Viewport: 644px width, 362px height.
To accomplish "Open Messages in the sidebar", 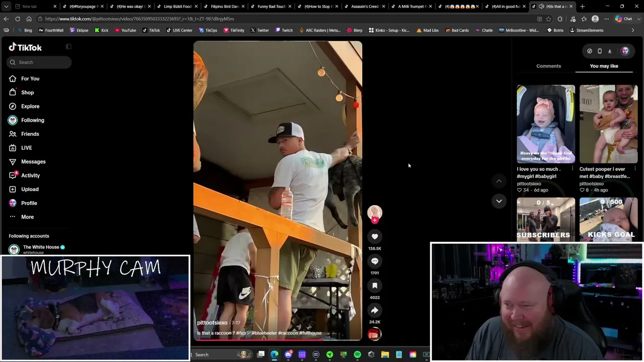I will click(x=33, y=161).
